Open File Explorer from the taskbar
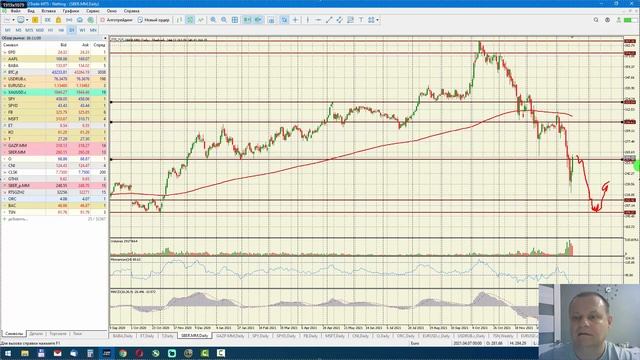Viewport: 640px width, 360px height. [25, 353]
